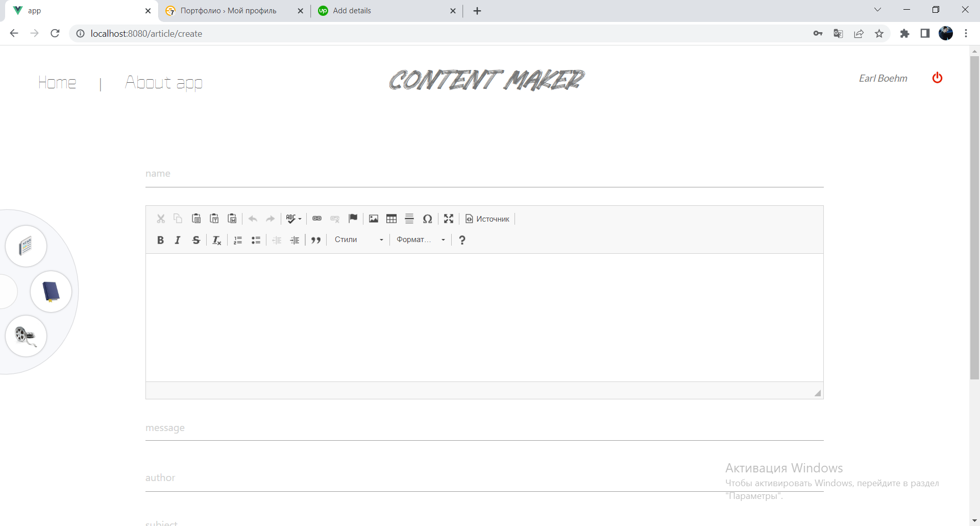
Task: Focus the message input field
Action: click(484, 428)
